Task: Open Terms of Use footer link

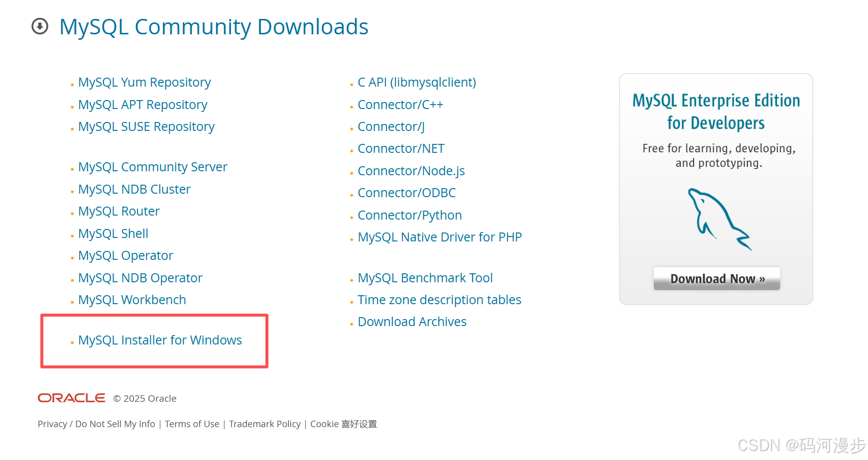Action: pyautogui.click(x=192, y=424)
